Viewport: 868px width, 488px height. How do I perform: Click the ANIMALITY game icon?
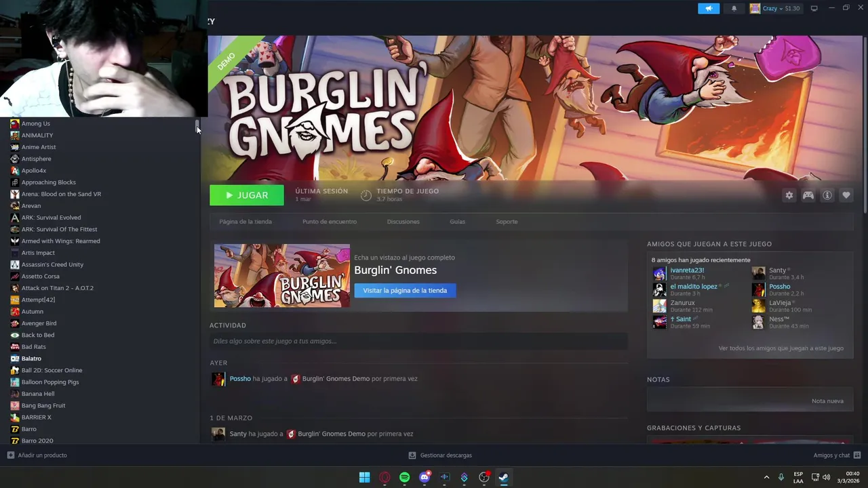pyautogui.click(x=15, y=136)
